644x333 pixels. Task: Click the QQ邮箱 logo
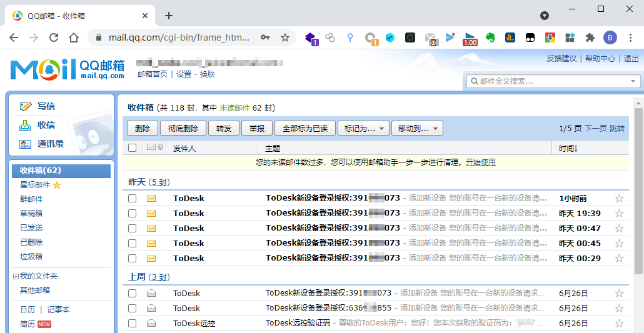68,69
